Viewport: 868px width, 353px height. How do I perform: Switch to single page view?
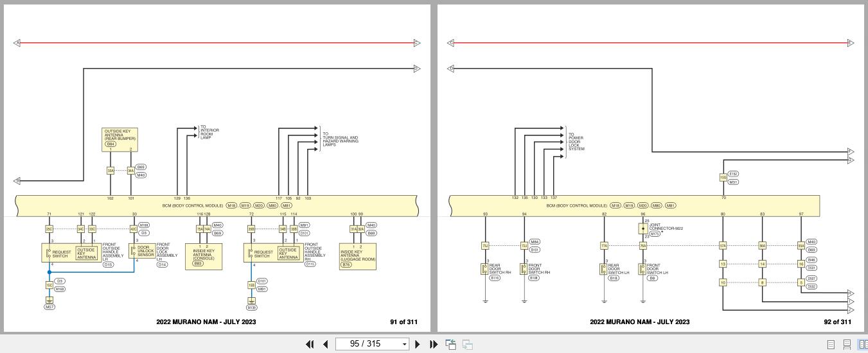(x=831, y=345)
